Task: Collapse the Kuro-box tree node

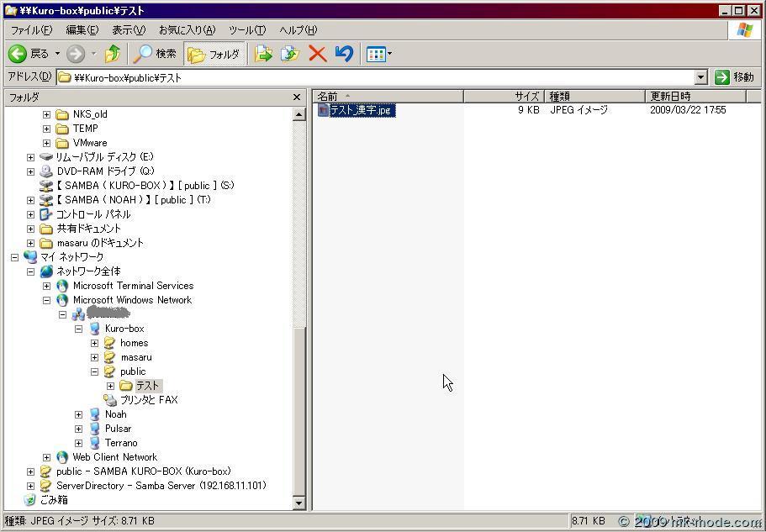Action: click(x=78, y=329)
